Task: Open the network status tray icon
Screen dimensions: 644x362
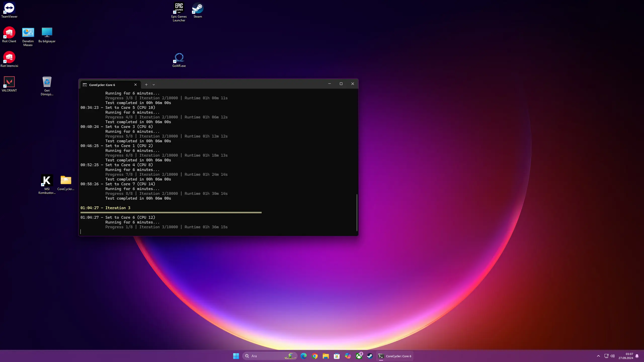Action: coord(606,356)
